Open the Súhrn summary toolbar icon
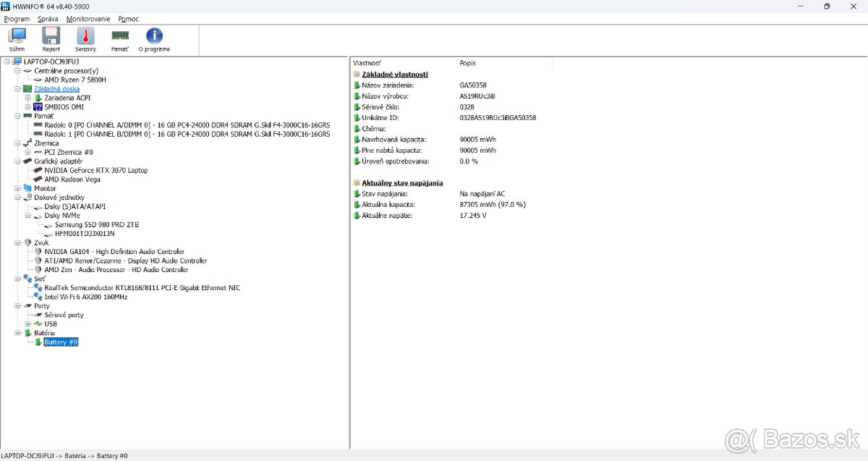Viewport: 868px width, 461px height. point(17,38)
